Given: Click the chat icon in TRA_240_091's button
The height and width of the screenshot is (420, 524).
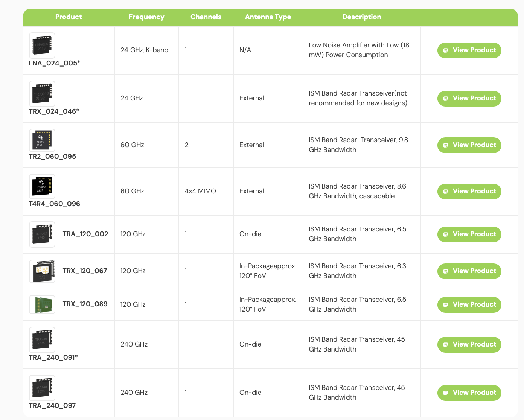Looking at the screenshot, I should click(446, 345).
